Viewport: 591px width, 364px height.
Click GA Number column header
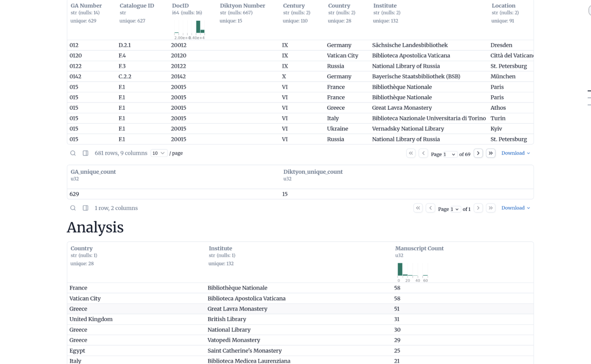[86, 6]
